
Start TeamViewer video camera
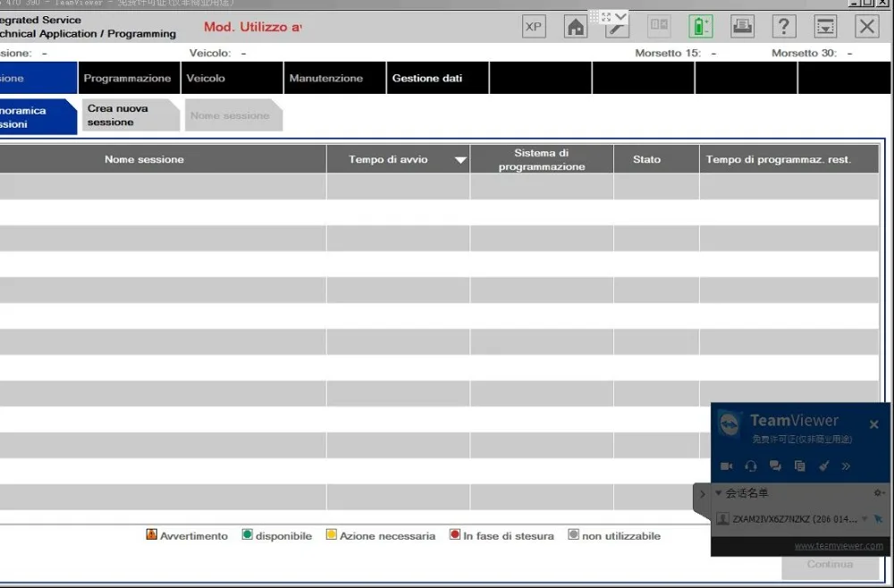tap(726, 466)
